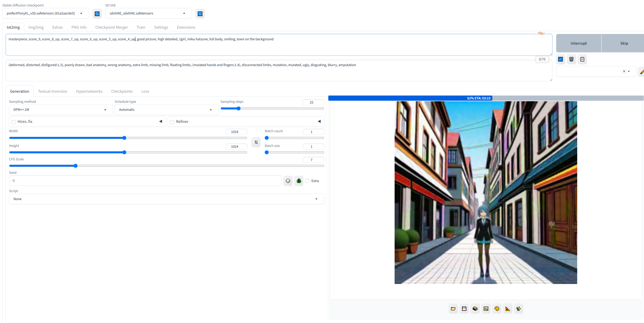Click the sparkles upscale icon
The height and width of the screenshot is (323, 644).
click(x=518, y=309)
